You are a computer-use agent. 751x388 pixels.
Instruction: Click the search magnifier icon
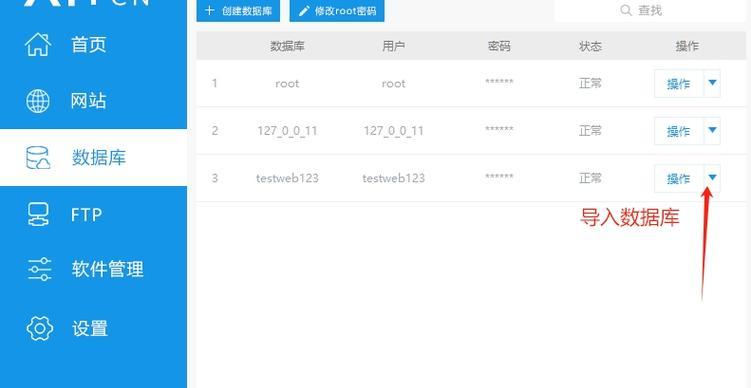[626, 10]
